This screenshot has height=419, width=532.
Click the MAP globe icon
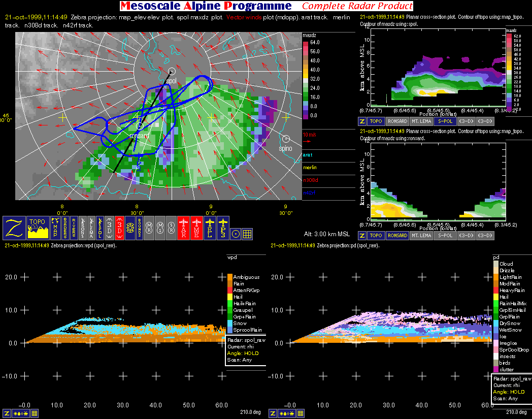pyautogui.click(x=55, y=228)
